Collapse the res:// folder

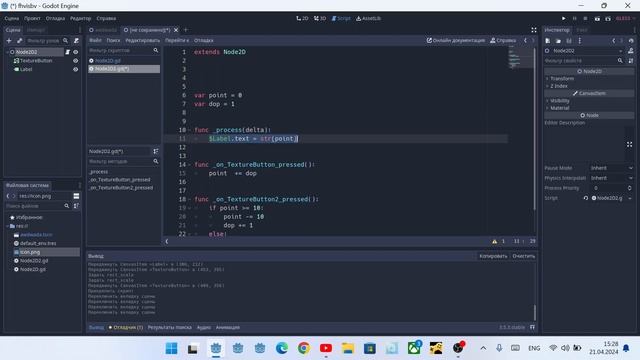click(7, 226)
